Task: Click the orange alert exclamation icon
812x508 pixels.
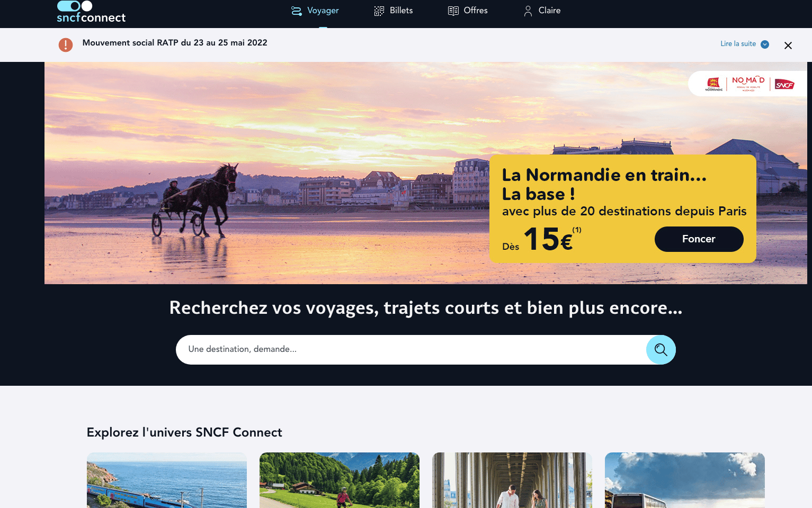Action: click(66, 45)
